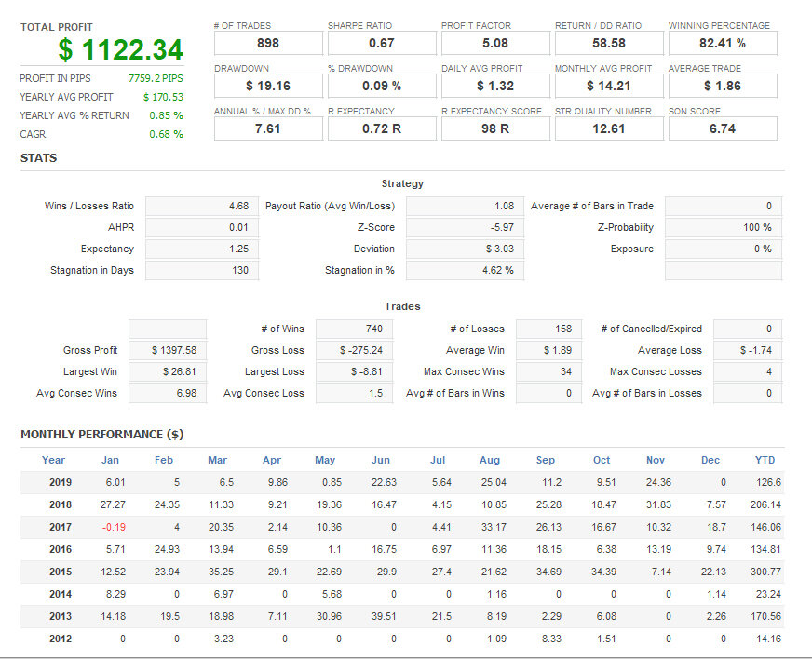Click the 2012 row label

(61, 639)
